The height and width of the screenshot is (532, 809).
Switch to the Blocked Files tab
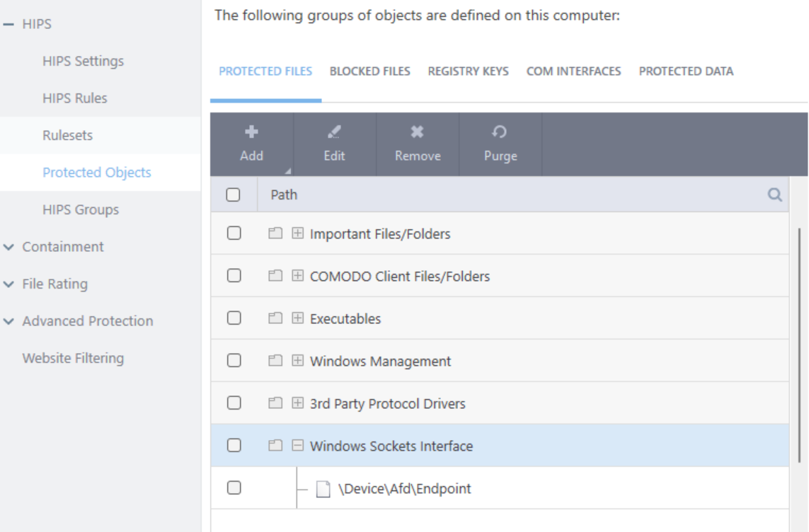click(369, 71)
